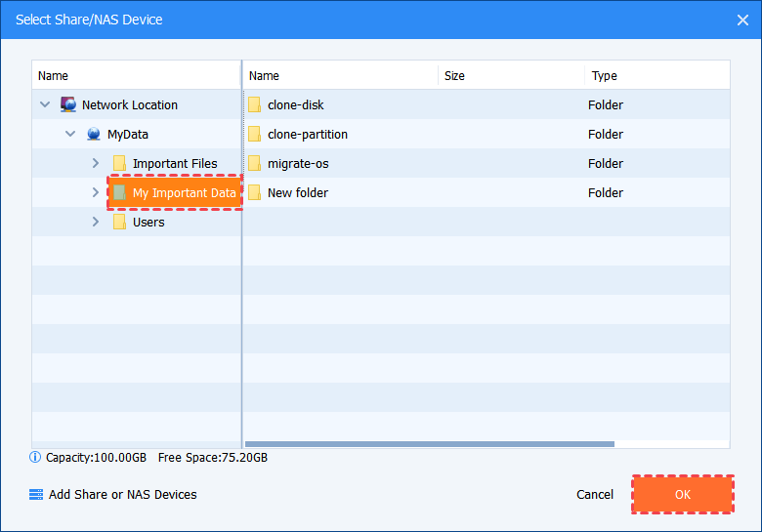
Task: Click the clone-disk folder icon
Action: click(254, 104)
